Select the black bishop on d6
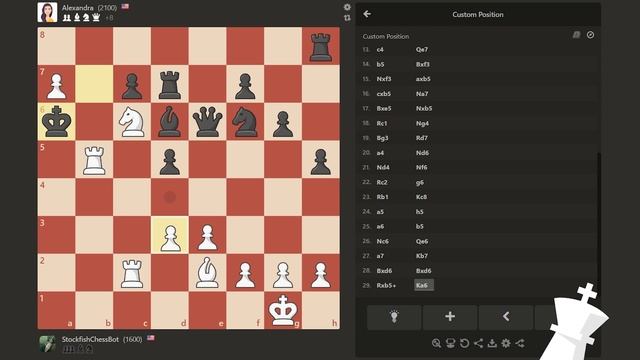 169,121
